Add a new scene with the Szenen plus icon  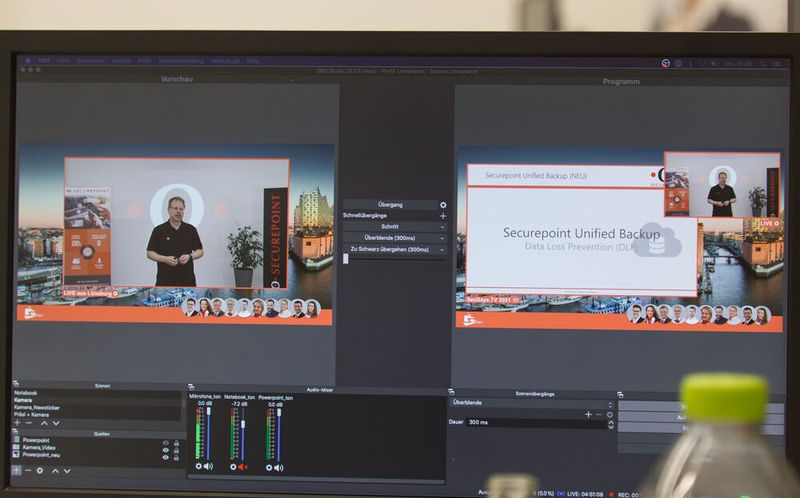click(17, 423)
